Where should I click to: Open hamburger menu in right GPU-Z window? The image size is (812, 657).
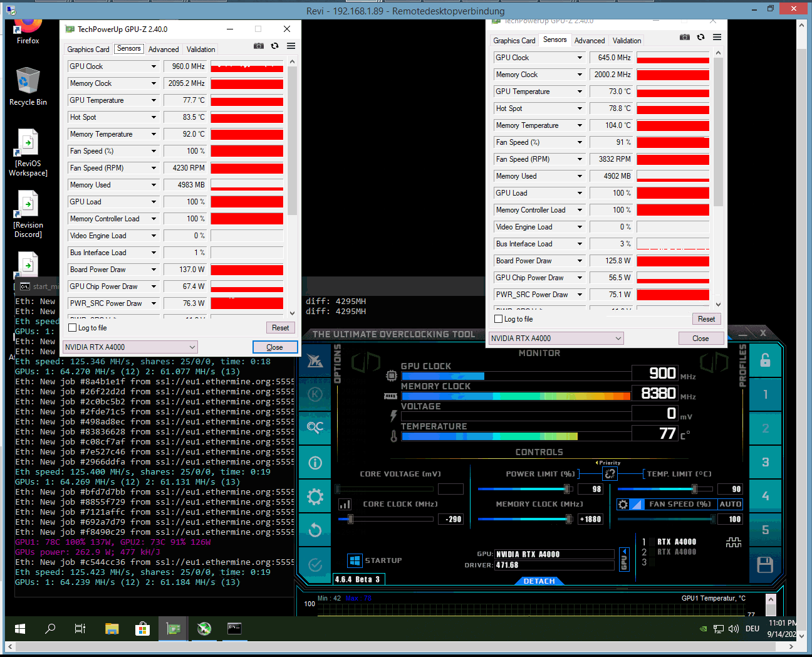[717, 37]
